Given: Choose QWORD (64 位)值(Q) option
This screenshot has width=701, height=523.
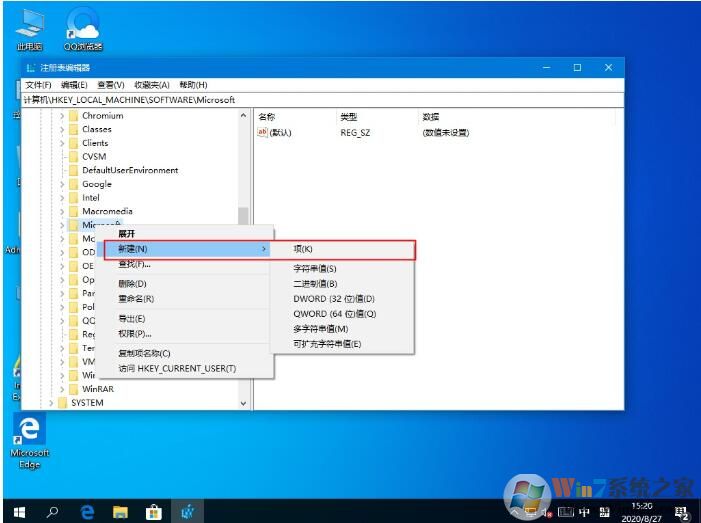Looking at the screenshot, I should (342, 314).
